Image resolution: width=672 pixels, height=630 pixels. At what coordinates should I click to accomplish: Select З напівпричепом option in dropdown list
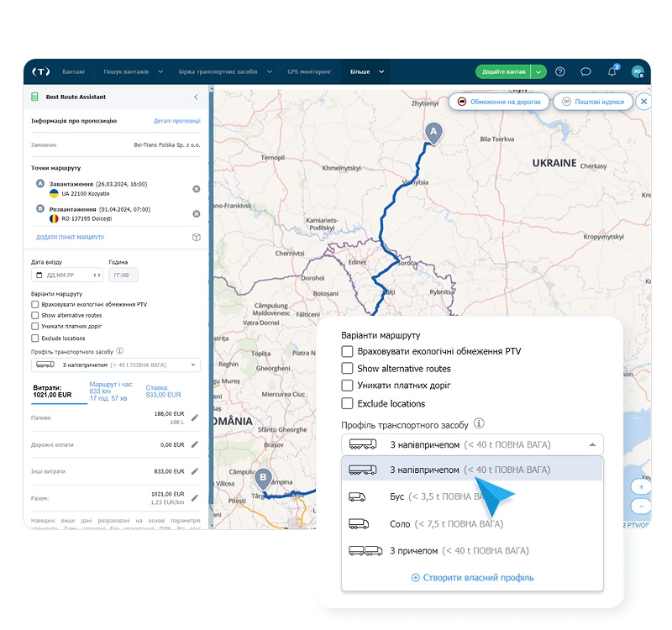(472, 470)
